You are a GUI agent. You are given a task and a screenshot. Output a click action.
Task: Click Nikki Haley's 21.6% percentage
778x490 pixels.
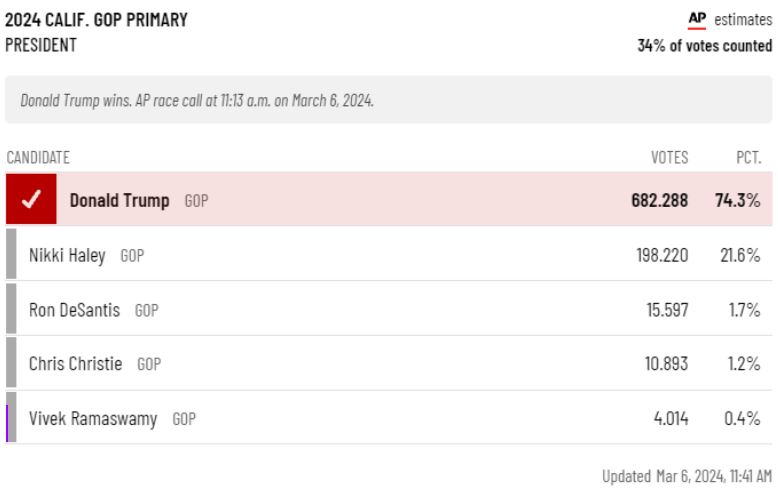point(740,254)
